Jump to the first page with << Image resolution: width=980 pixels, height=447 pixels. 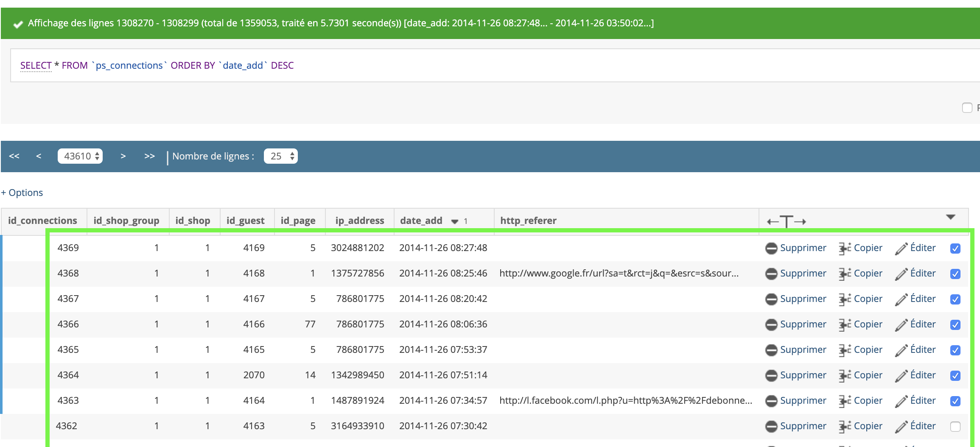tap(14, 156)
